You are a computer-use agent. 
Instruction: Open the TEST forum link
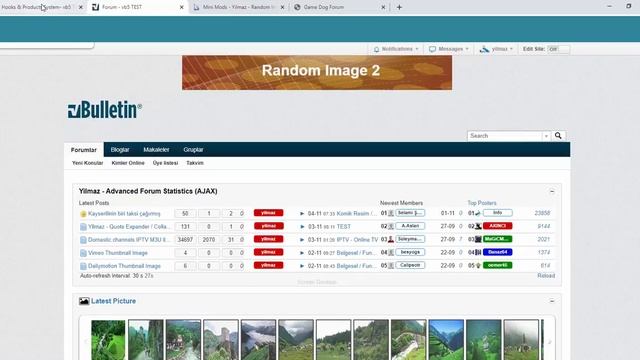(x=343, y=227)
